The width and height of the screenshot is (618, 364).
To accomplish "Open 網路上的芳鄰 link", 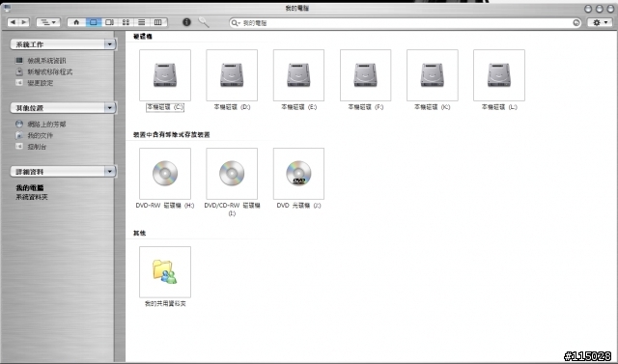I will point(46,125).
